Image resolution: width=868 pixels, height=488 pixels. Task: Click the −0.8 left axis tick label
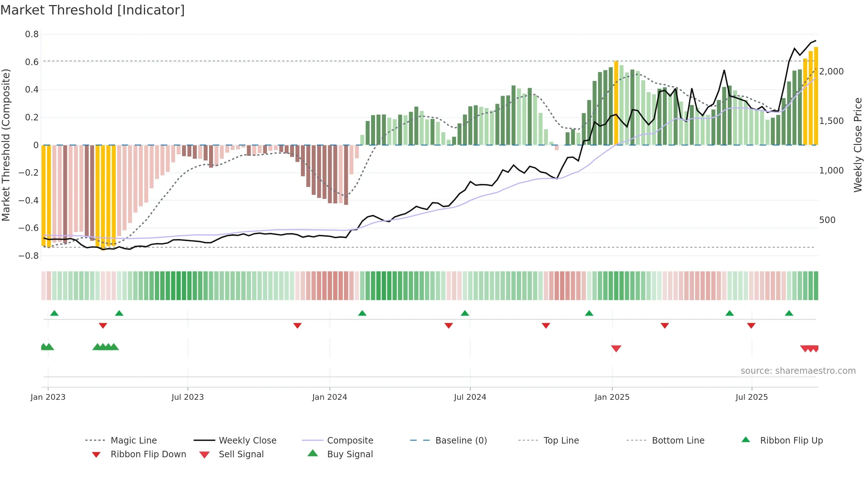click(29, 256)
